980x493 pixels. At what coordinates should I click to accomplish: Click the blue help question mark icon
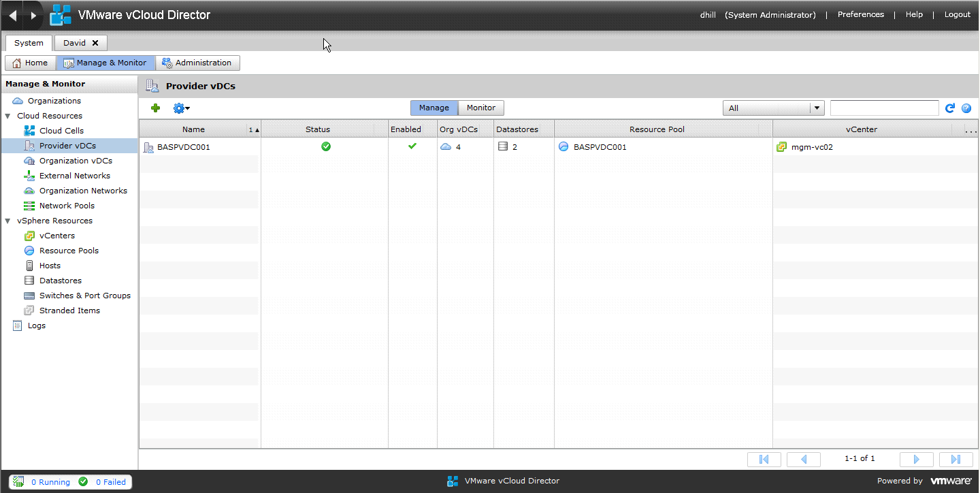(x=966, y=108)
